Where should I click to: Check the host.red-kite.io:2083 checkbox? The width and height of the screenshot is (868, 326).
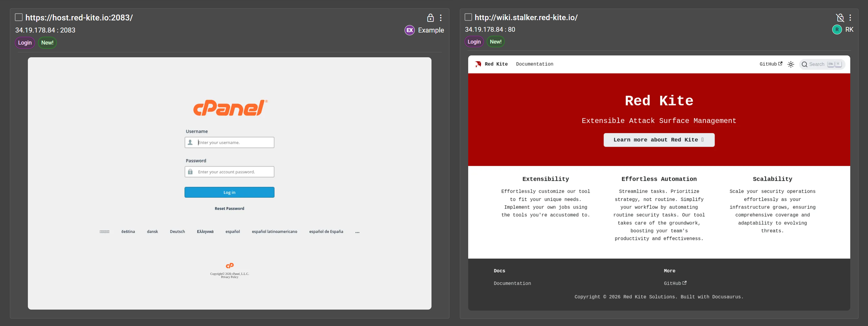tap(19, 17)
